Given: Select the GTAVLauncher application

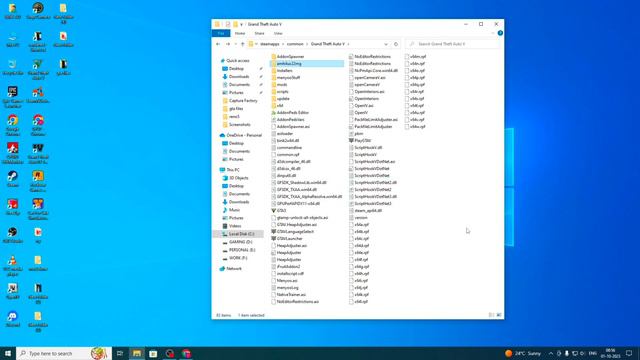Looking at the screenshot, I should [x=289, y=238].
